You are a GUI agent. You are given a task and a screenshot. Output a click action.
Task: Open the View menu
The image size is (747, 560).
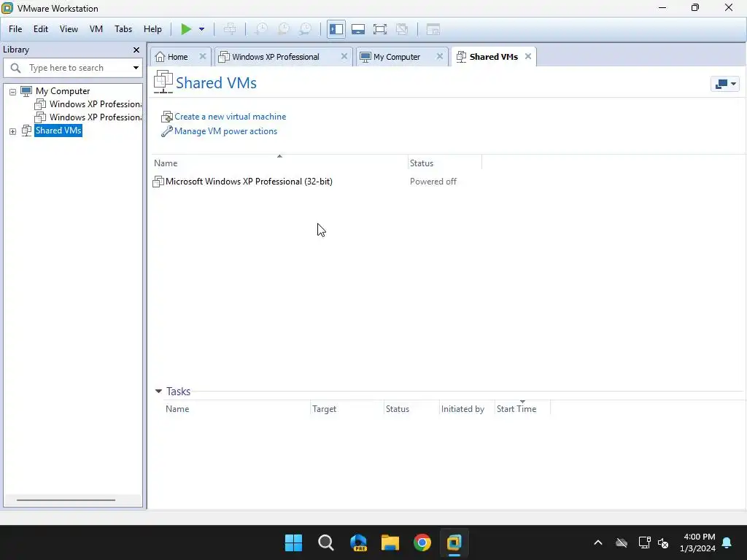[x=69, y=29]
